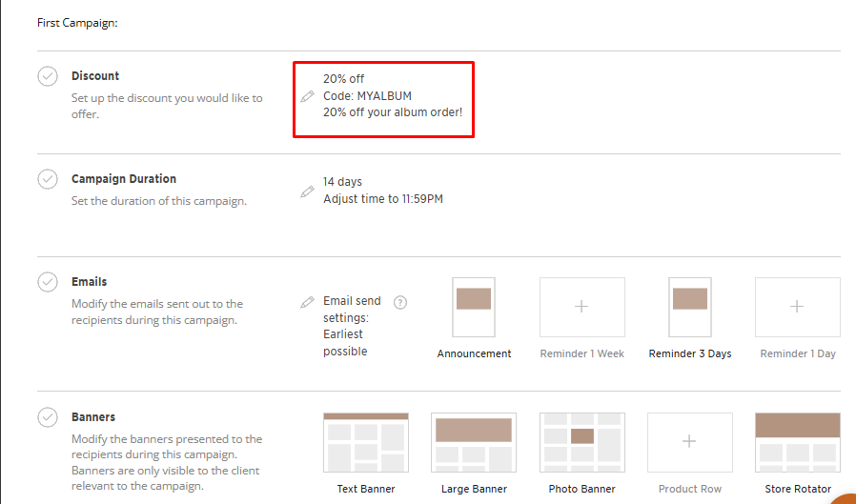Toggle the Emails step checkmark
This screenshot has height=504, width=856.
point(48,282)
